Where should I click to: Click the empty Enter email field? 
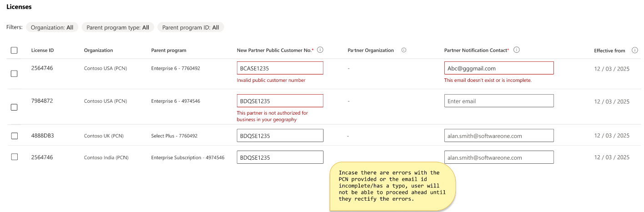(499, 101)
